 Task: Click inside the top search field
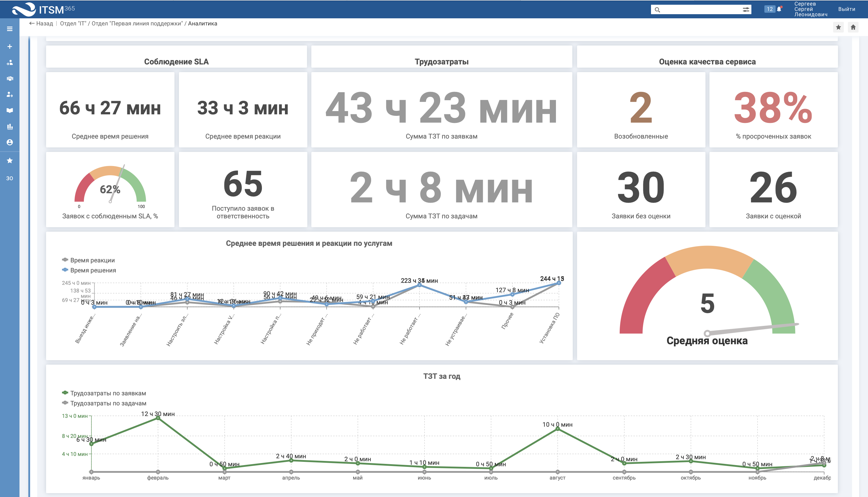point(699,9)
